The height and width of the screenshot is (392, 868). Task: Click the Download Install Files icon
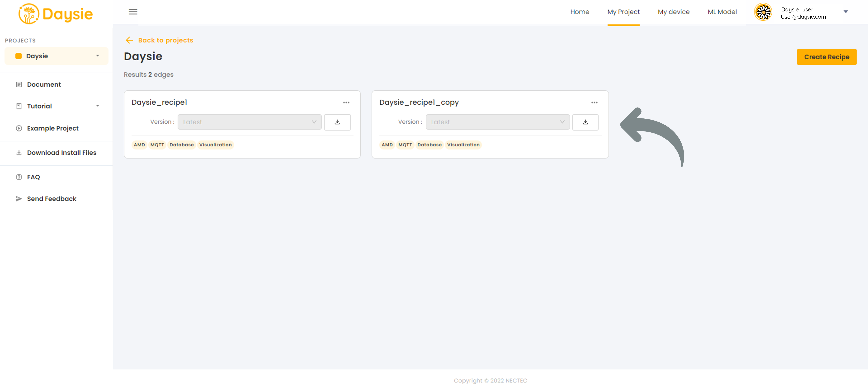19,153
